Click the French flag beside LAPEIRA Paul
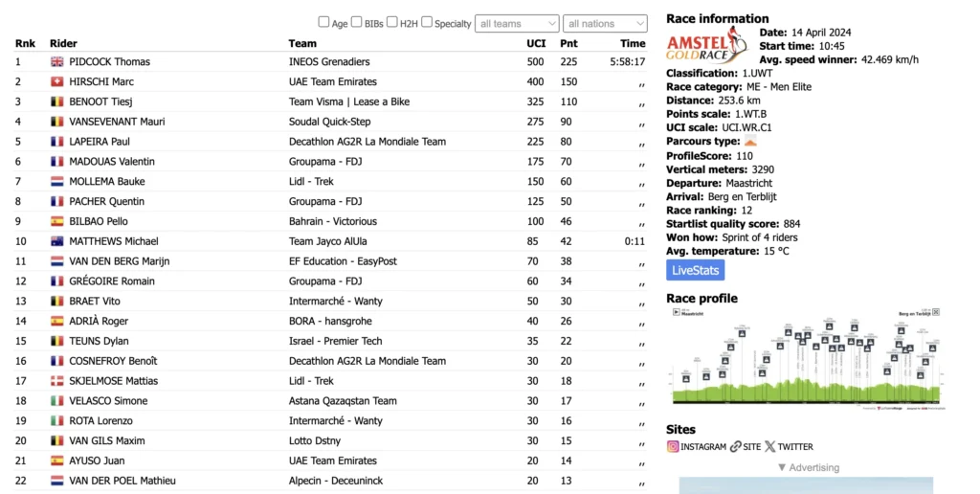 (56, 142)
